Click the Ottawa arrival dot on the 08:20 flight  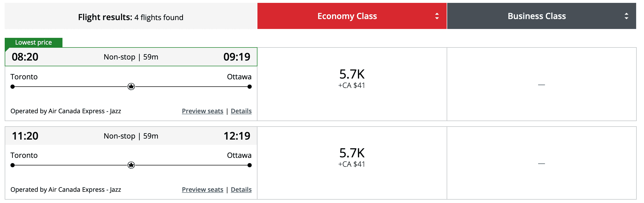coord(250,87)
